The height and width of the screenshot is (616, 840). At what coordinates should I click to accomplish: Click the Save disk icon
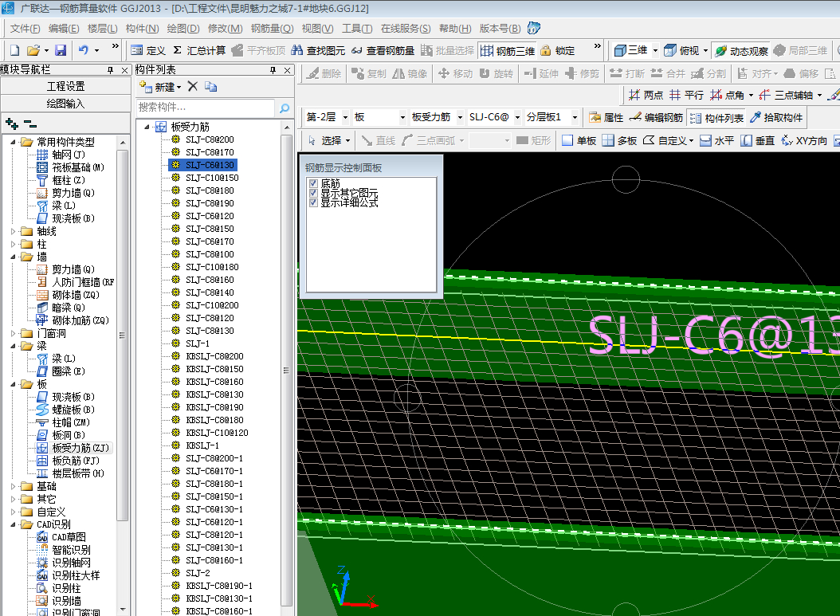[61, 50]
